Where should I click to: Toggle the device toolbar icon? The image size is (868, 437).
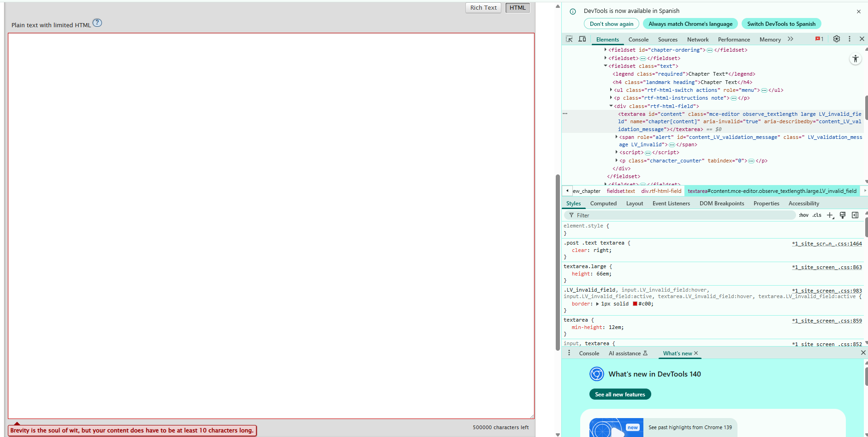click(x=582, y=39)
